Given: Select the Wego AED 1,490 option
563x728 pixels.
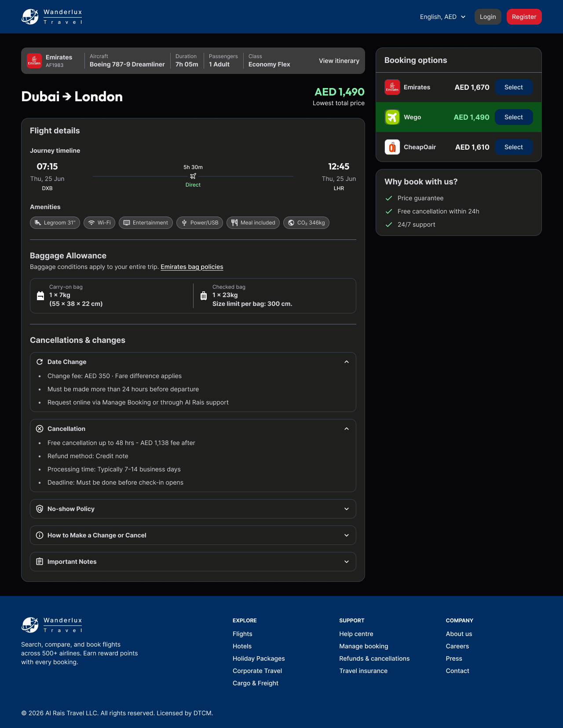Looking at the screenshot, I should pyautogui.click(x=514, y=117).
